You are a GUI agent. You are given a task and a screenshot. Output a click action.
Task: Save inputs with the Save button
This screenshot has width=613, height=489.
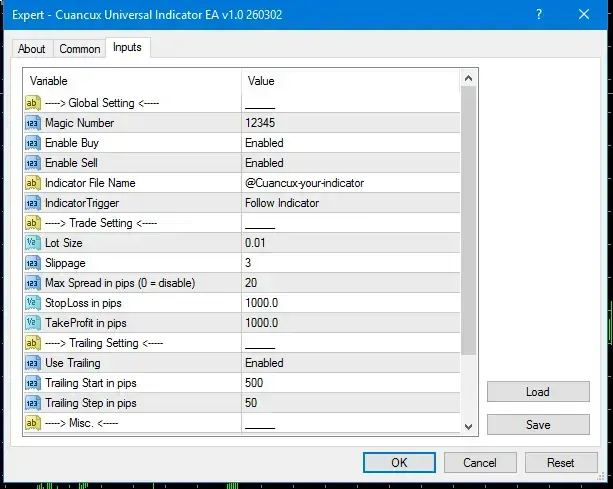(538, 425)
